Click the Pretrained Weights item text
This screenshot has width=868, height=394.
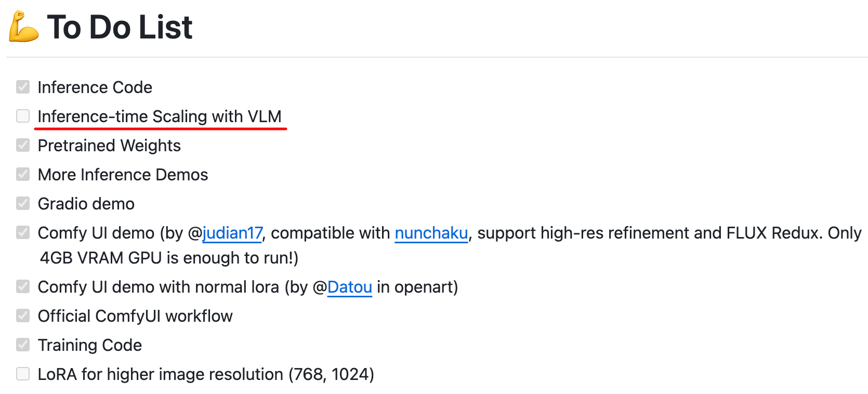click(109, 146)
